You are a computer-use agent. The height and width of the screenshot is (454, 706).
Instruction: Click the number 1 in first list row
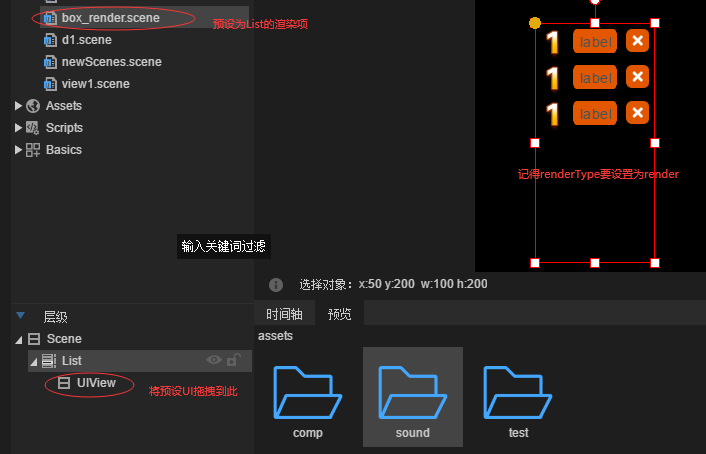[553, 42]
